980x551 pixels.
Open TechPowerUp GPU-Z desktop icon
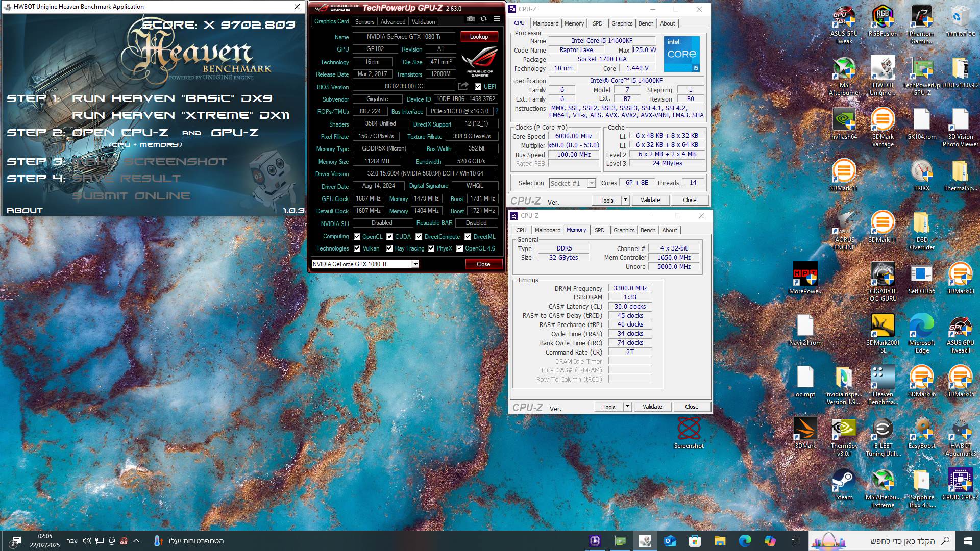[921, 76]
